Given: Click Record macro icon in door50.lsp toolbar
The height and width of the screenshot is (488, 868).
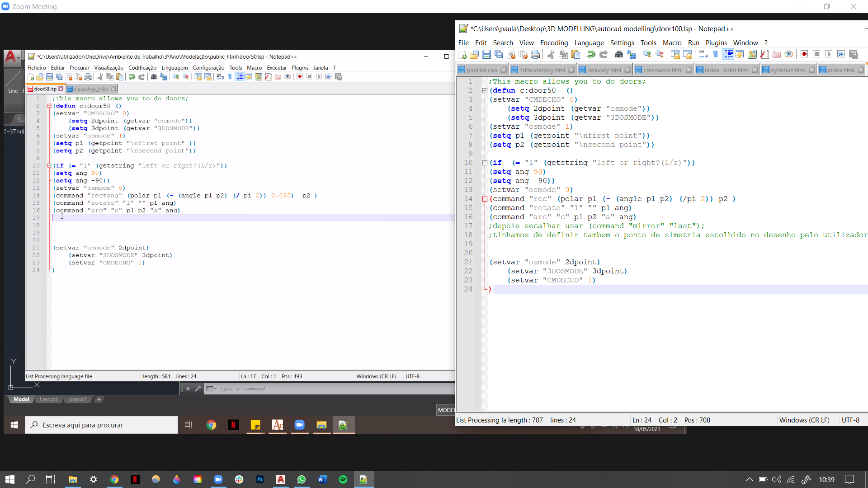Looking at the screenshot, I should pyautogui.click(x=300, y=77).
